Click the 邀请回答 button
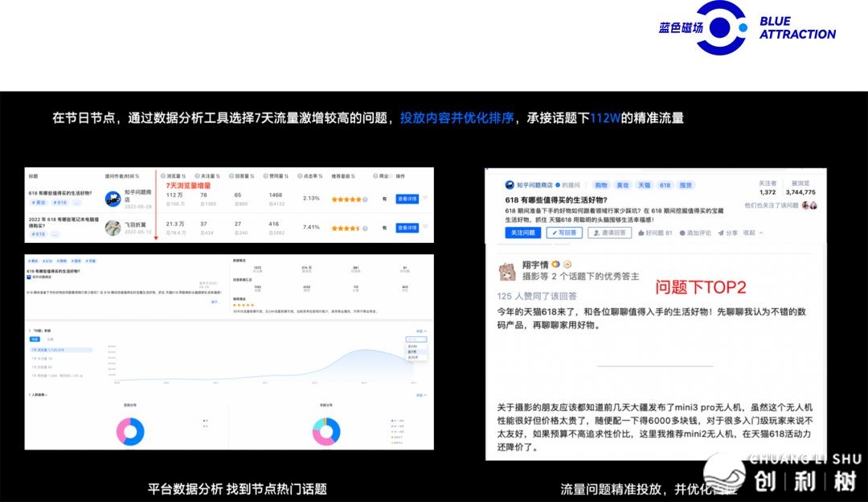Image resolution: width=868 pixels, height=502 pixels. point(609,232)
